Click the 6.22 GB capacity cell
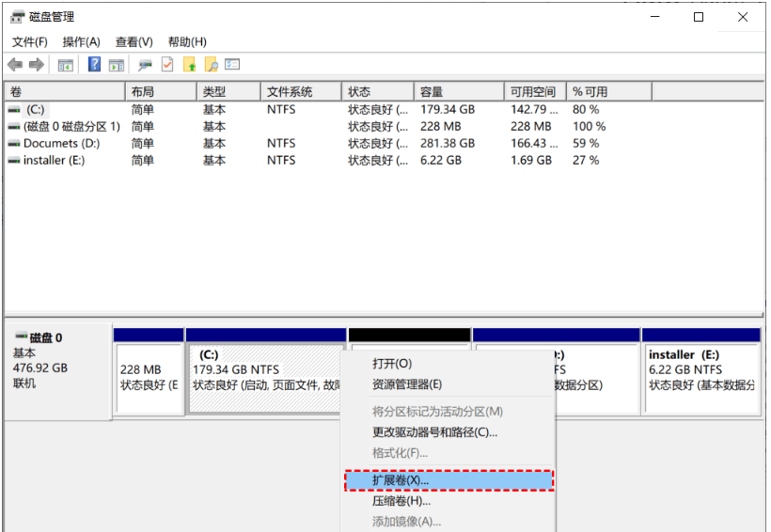 pos(441,161)
